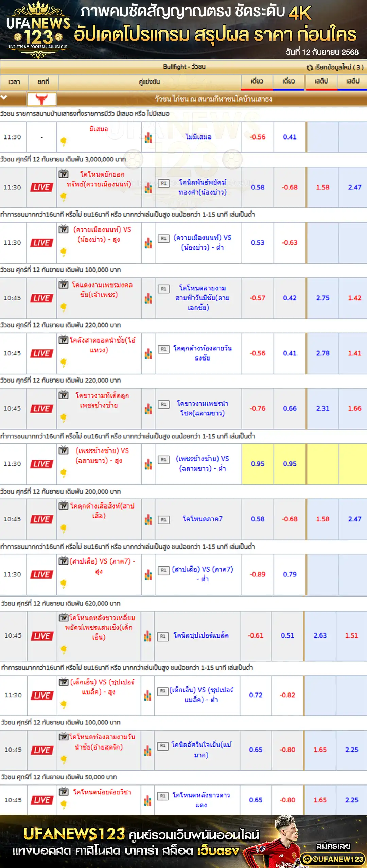Toggle favorite pin for โคโหนดท้องลายงามวันนำชัย match
367x868 pixels.
tap(63, 759)
